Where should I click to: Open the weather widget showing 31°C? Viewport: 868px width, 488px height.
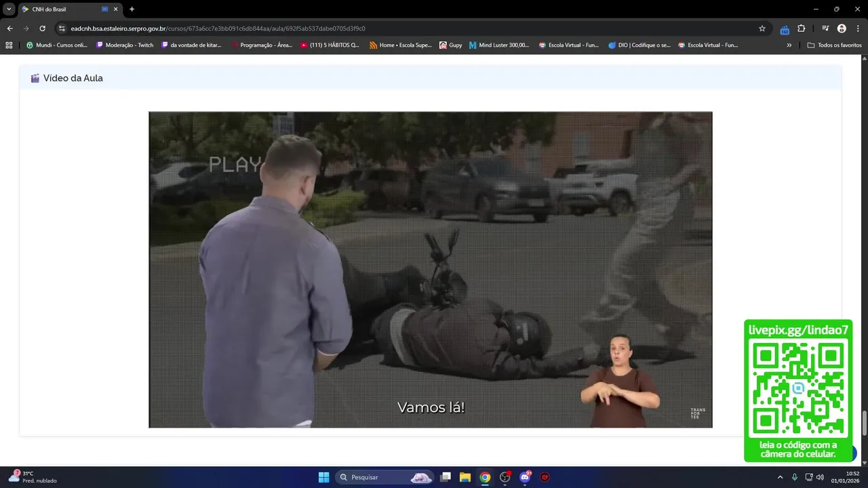coord(34,477)
